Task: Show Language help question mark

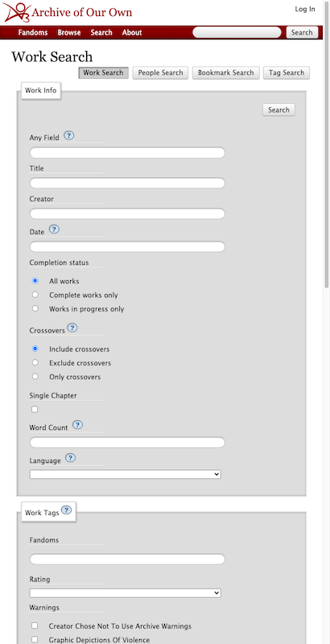Action: click(71, 458)
